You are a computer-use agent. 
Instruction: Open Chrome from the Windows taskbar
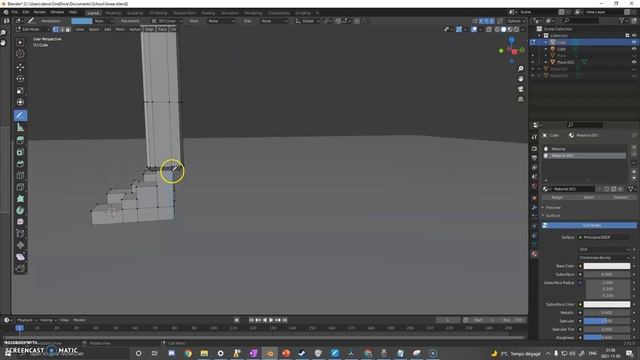[x=188, y=353]
